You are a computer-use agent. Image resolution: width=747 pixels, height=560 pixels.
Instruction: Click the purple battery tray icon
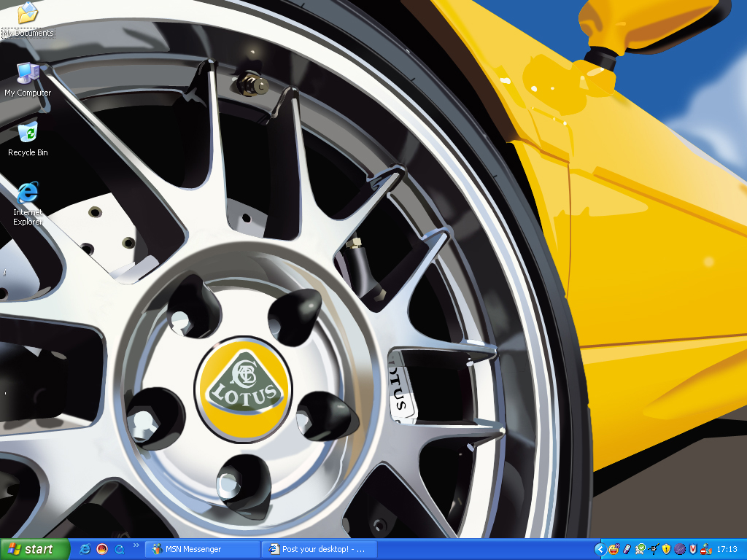pos(627,549)
